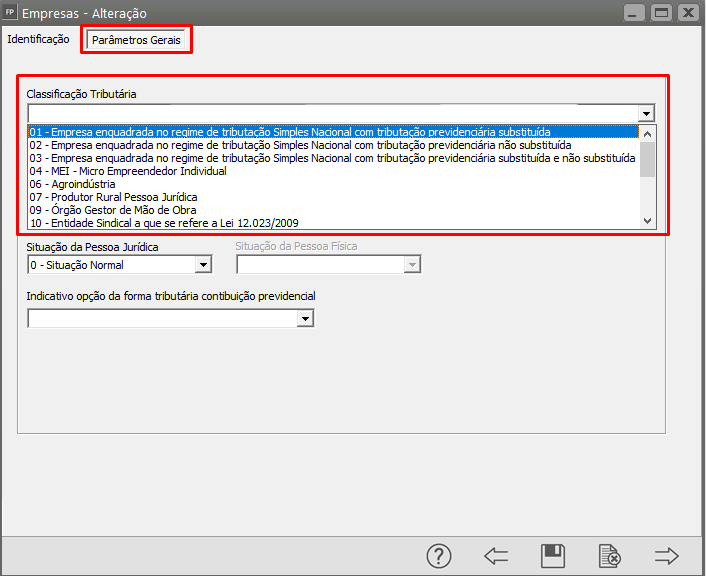Pick 07 - Produtor Rural Pessoa Jurídica
Image resolution: width=706 pixels, height=576 pixels.
(333, 197)
